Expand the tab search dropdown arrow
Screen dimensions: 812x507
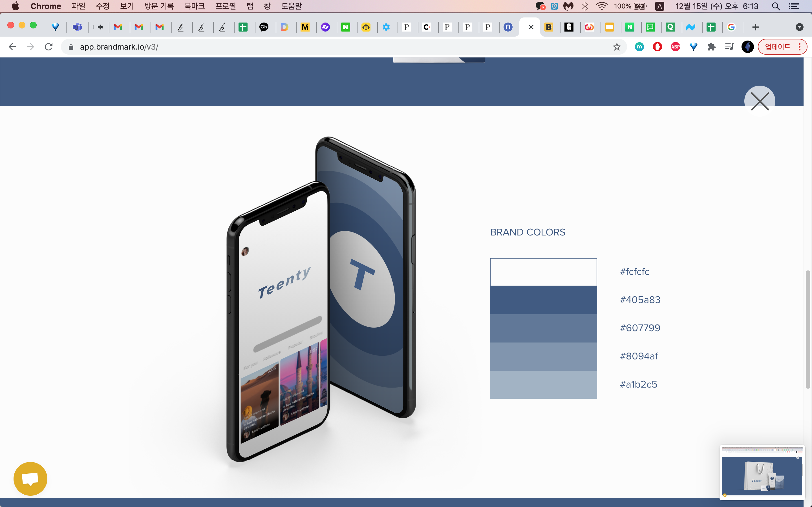click(x=799, y=27)
